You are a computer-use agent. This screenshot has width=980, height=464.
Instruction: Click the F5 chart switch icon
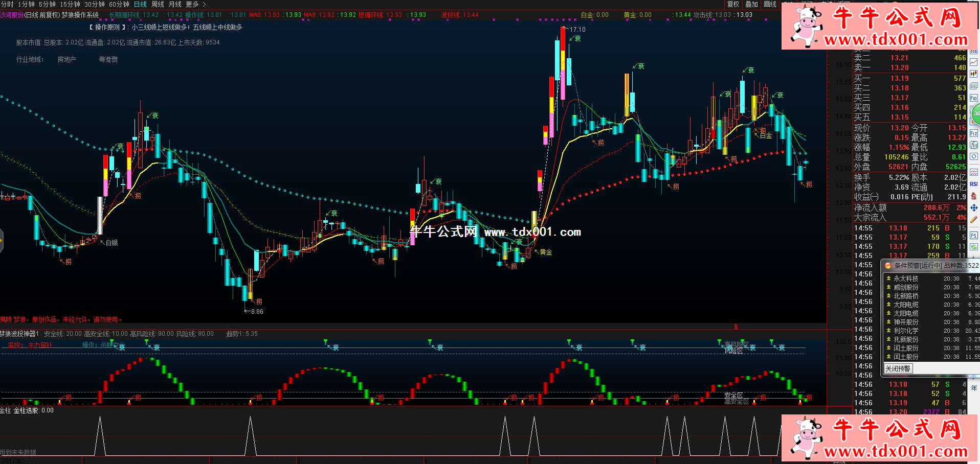(x=974, y=236)
